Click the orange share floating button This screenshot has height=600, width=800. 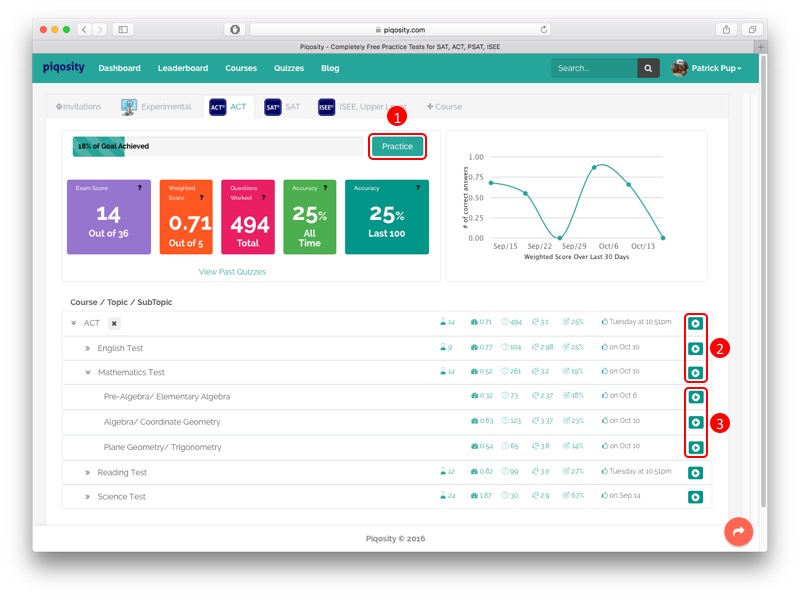pos(738,532)
